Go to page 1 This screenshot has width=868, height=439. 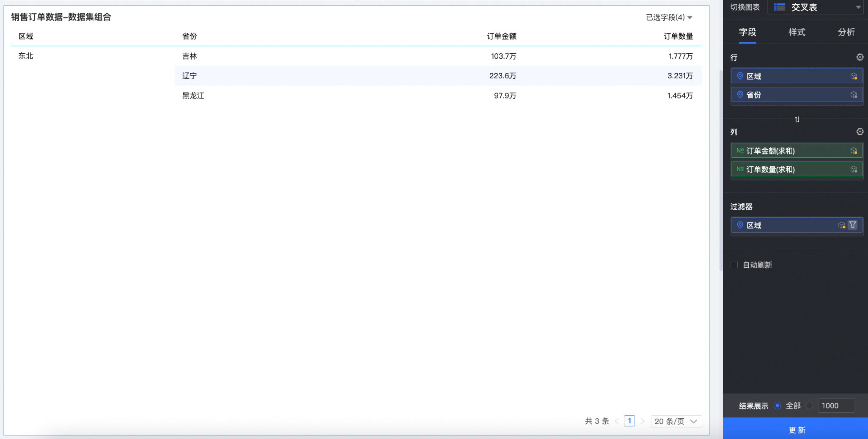pyautogui.click(x=629, y=421)
